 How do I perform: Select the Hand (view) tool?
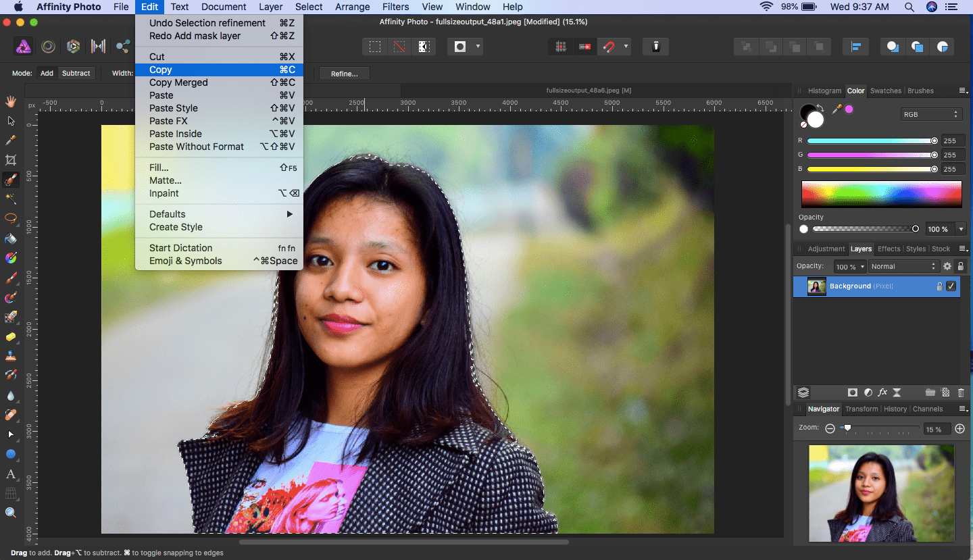coord(11,101)
